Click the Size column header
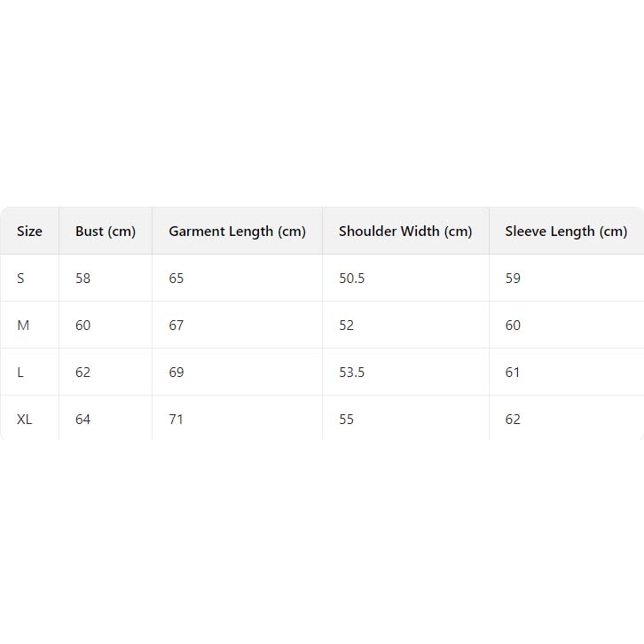This screenshot has height=644, width=644. coord(29,232)
